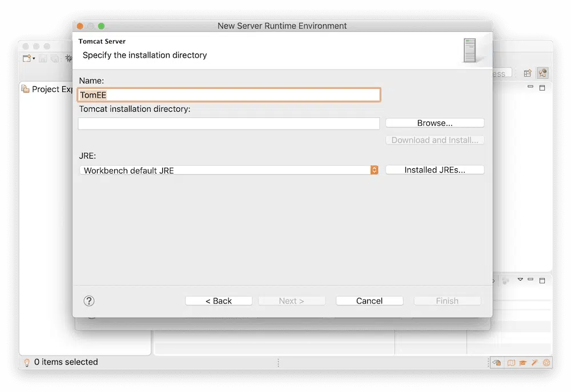The height and width of the screenshot is (392, 571).
Task: Open the Installed JREs... button
Action: click(435, 170)
